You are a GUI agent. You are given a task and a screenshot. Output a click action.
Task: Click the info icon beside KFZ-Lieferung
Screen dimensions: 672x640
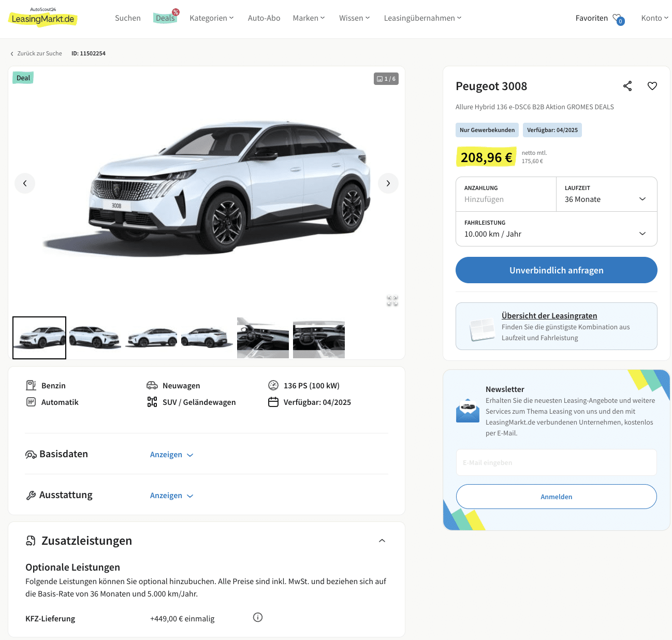(x=258, y=617)
